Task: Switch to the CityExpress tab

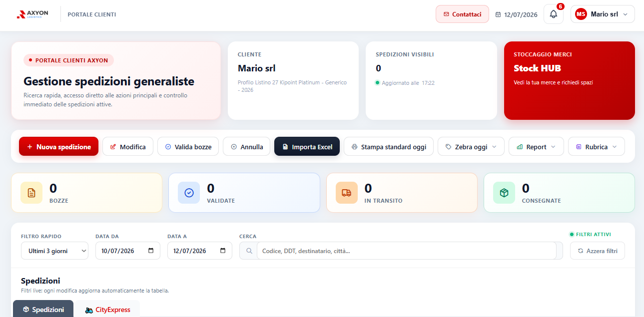Action: click(x=107, y=309)
